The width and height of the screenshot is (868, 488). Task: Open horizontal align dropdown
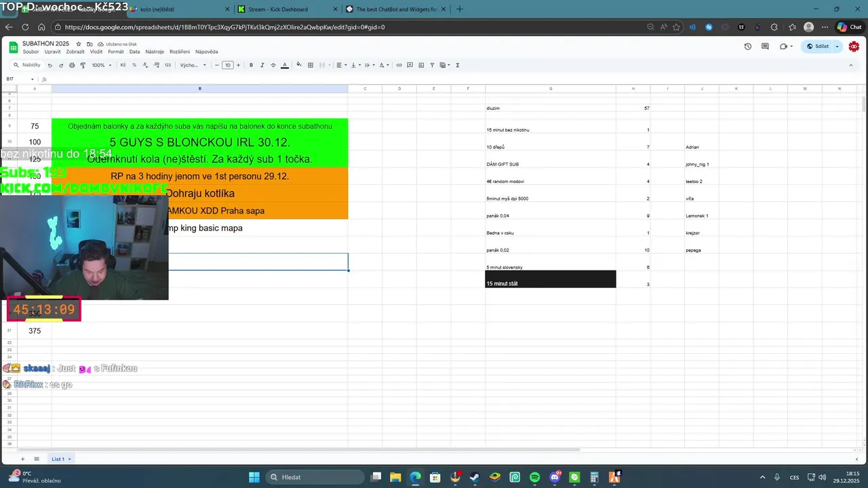[x=341, y=65]
